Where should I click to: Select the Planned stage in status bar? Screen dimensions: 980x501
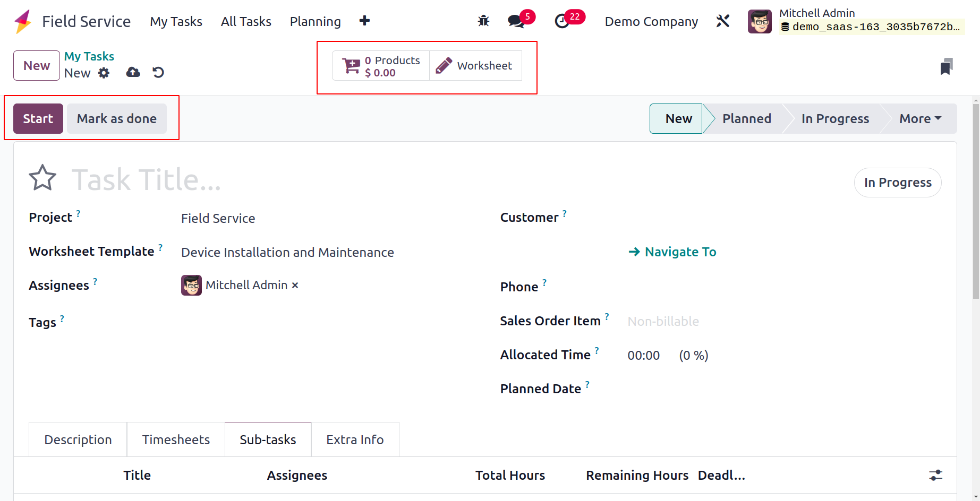tap(746, 119)
